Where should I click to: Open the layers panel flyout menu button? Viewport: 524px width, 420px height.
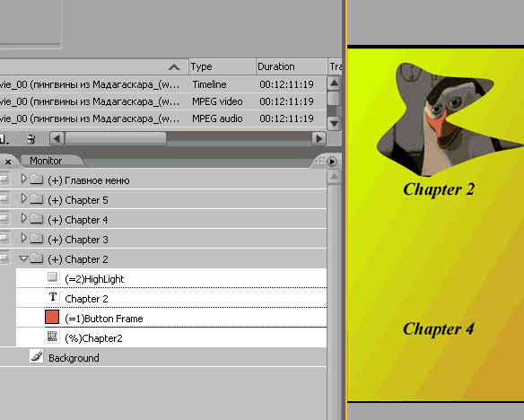(x=332, y=162)
